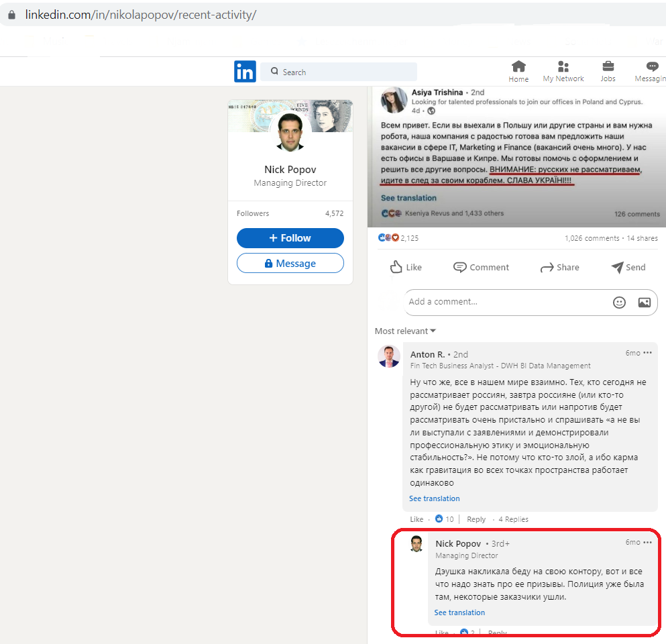Share the post
The height and width of the screenshot is (644, 666).
pyautogui.click(x=559, y=267)
